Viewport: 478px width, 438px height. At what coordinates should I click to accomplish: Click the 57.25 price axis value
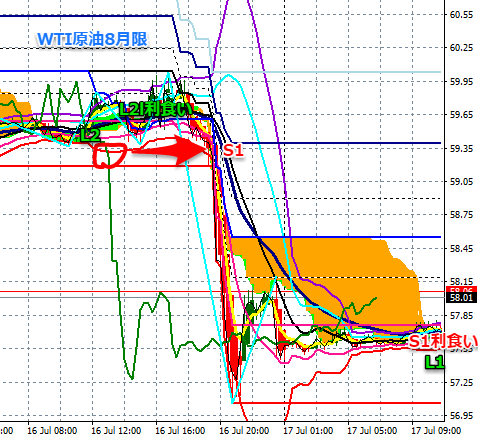click(461, 382)
